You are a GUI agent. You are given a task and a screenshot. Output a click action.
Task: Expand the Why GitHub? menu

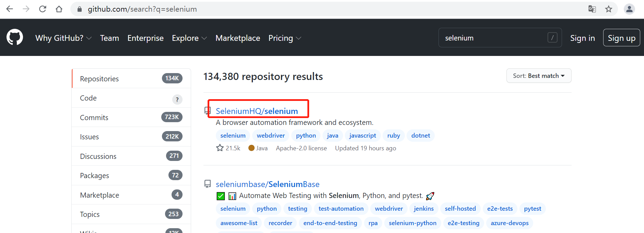point(63,38)
